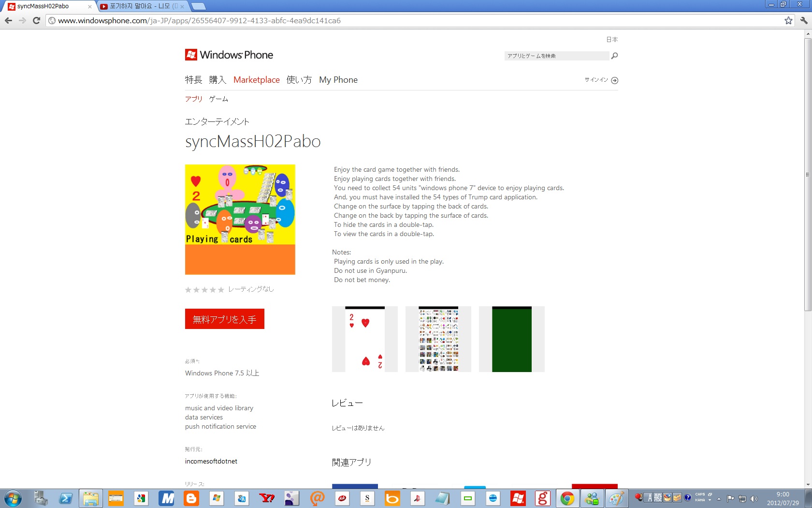The width and height of the screenshot is (812, 508).
Task: Click the Playing cards app artwork
Action: coord(240,220)
